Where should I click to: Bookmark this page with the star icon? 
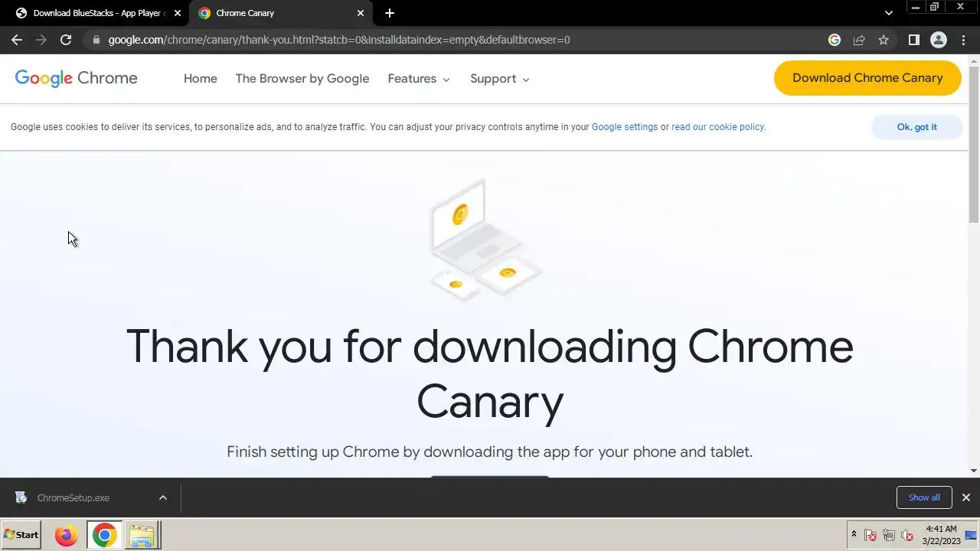(884, 40)
